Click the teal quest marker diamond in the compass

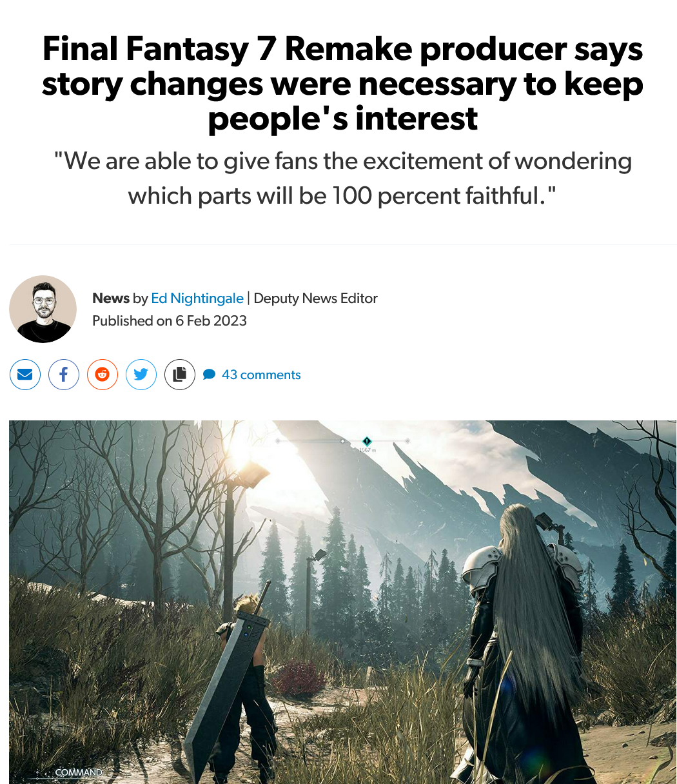[x=367, y=441]
